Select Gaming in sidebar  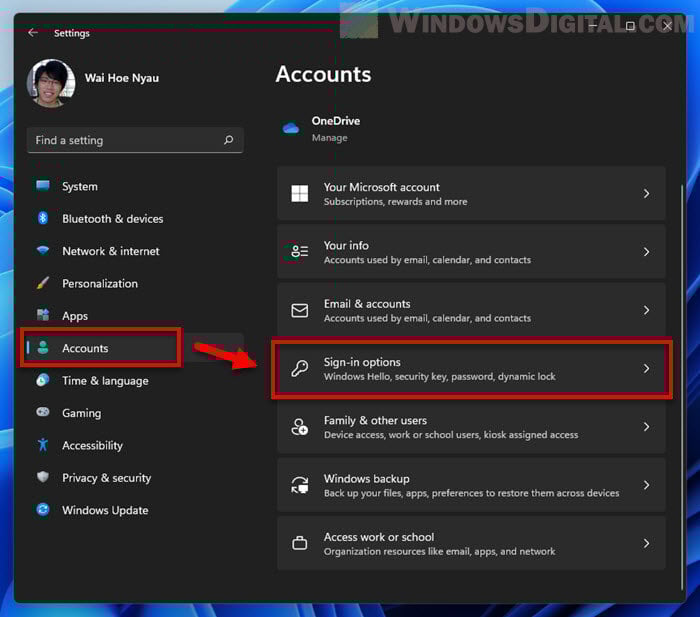(134, 413)
